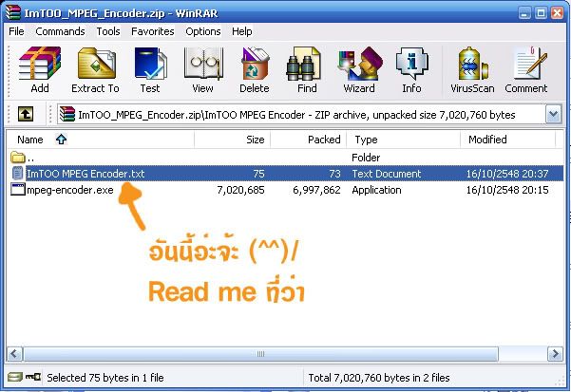Image resolution: width=571 pixels, height=392 pixels.
Task: Click the 'Text Document' type cell
Action: pos(387,174)
